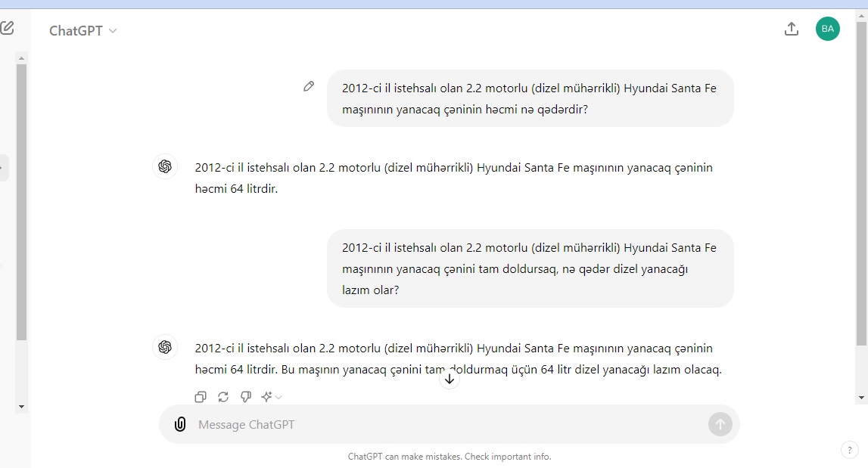Click the left sidebar scrollbar thumb
This screenshot has height=468, width=868.
click(22, 202)
